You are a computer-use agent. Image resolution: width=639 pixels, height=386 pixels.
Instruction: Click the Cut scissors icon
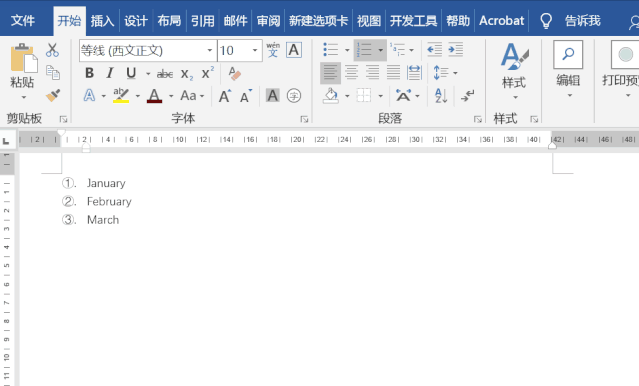point(52,50)
